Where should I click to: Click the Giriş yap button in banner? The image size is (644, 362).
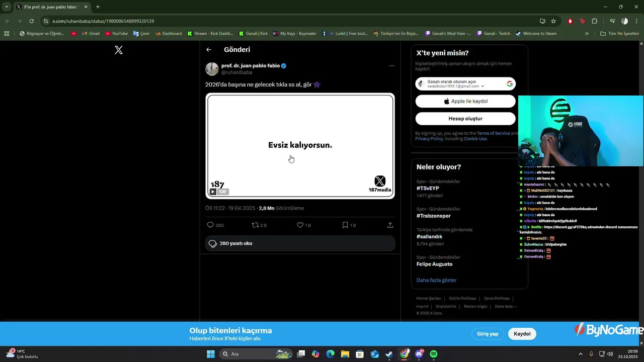coord(488,334)
